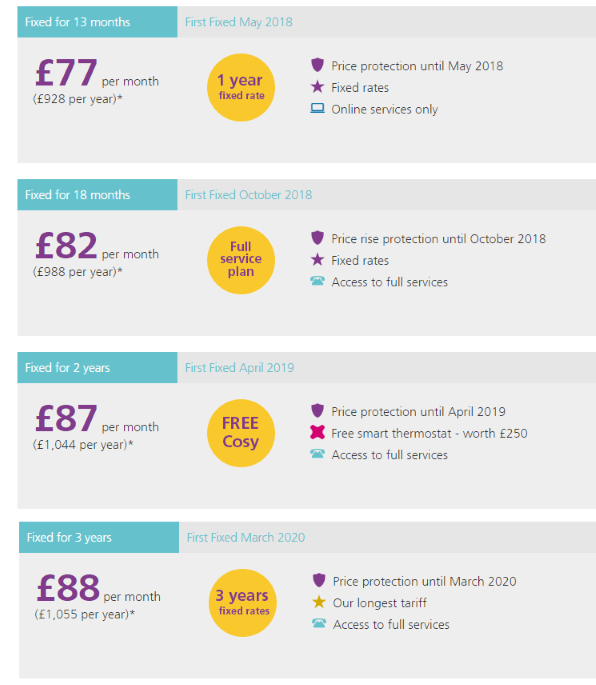Click the shield icon beside May 2018 price protection
This screenshot has height=685, width=596.
coord(317,65)
